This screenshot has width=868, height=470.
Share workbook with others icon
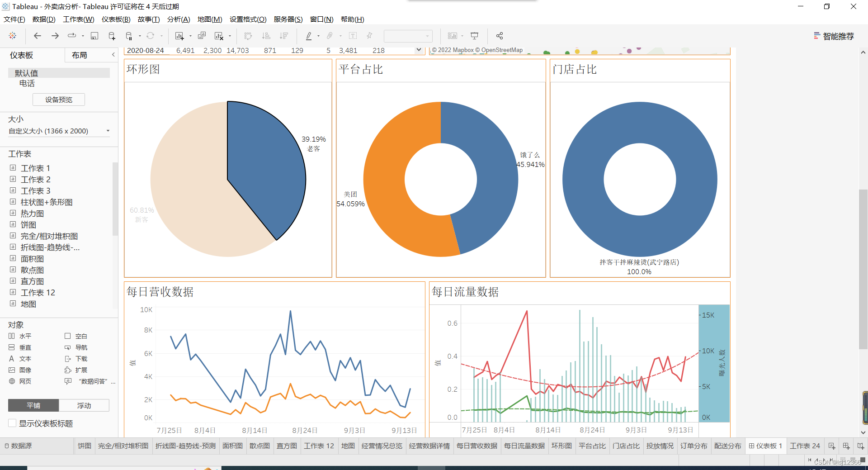(x=500, y=36)
